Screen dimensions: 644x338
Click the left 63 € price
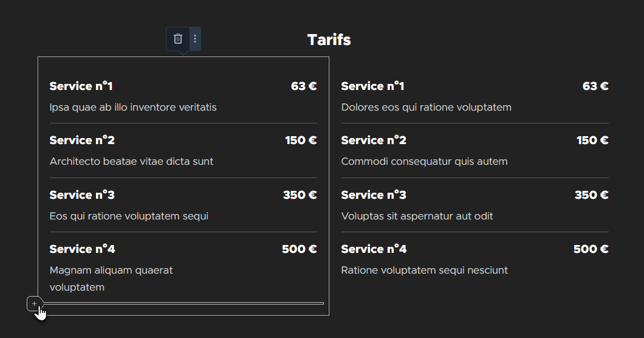click(304, 86)
